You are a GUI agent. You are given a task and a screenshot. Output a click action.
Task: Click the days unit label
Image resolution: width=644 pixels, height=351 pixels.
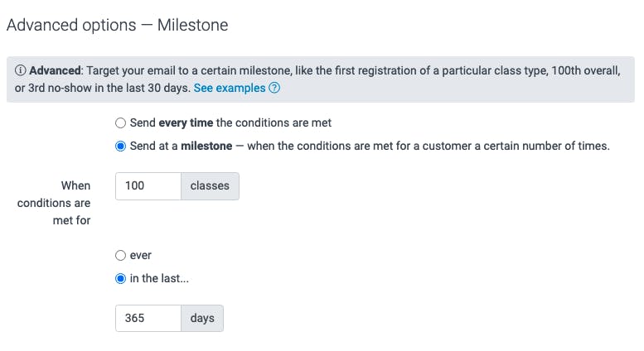[202, 318]
